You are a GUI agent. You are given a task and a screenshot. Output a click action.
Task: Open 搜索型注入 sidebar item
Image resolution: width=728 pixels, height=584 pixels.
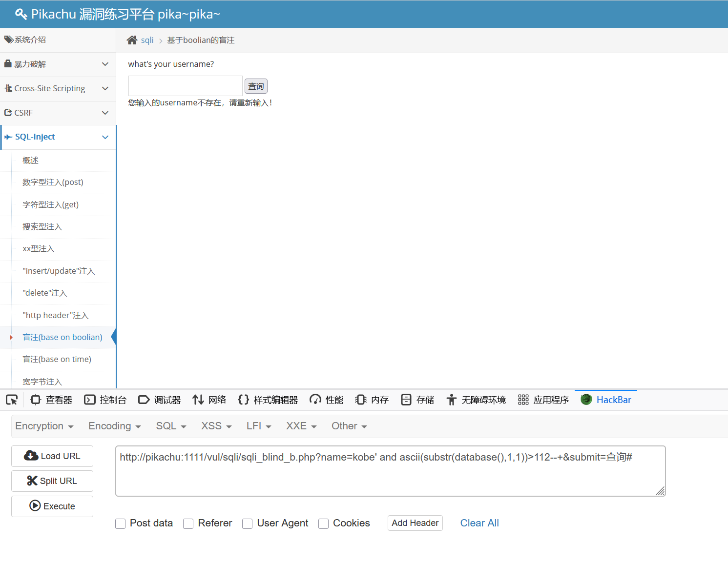(x=42, y=227)
